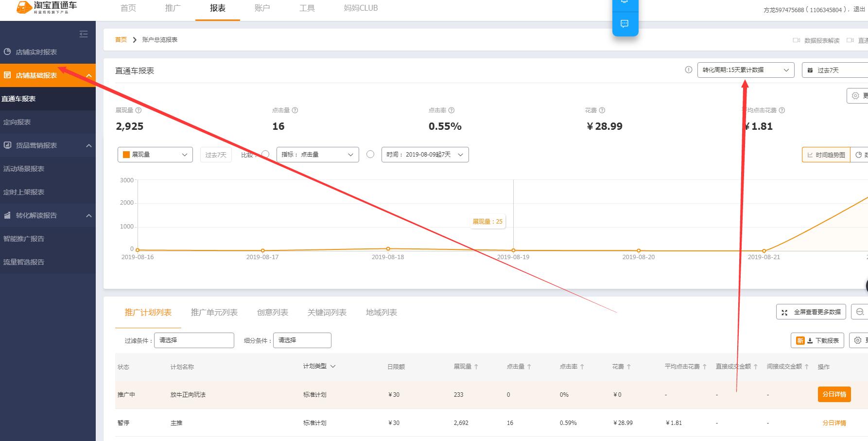Click 分日详情 for the 主推 plan row

834,423
